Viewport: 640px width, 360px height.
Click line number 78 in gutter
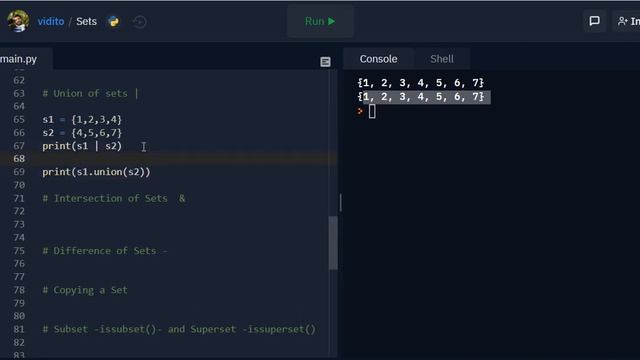[19, 290]
